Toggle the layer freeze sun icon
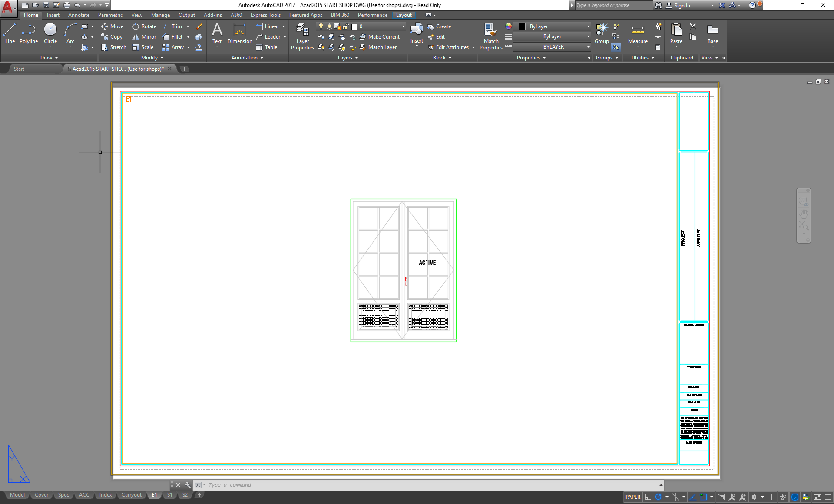This screenshot has height=504, width=834. pyautogui.click(x=329, y=26)
